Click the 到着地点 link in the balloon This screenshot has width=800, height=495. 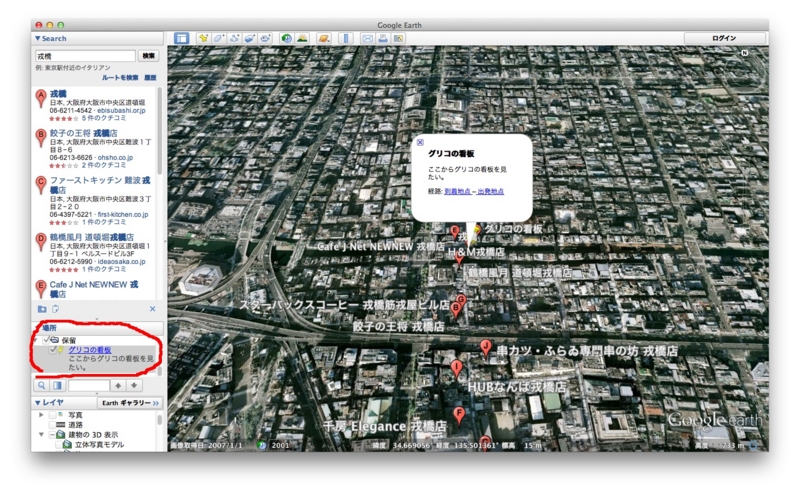click(458, 191)
